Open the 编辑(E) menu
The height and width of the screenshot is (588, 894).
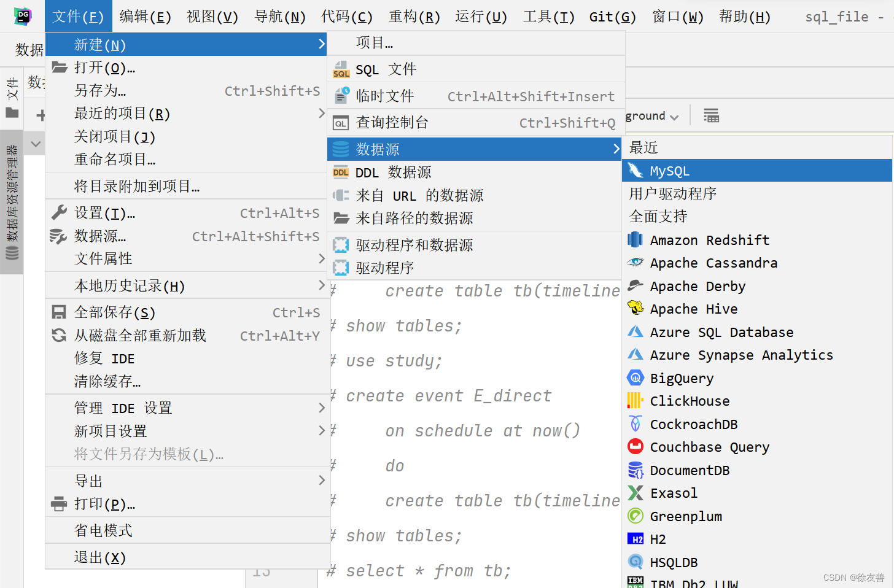pyautogui.click(x=146, y=17)
